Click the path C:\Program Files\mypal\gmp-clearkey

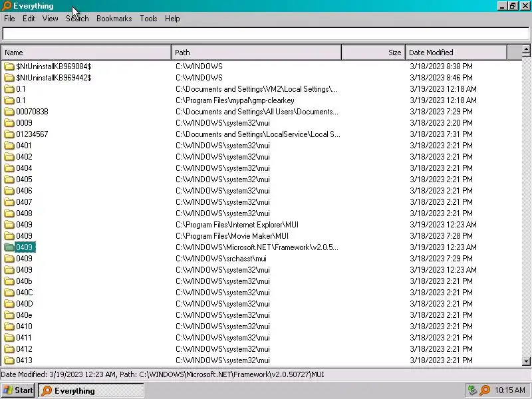pos(235,100)
